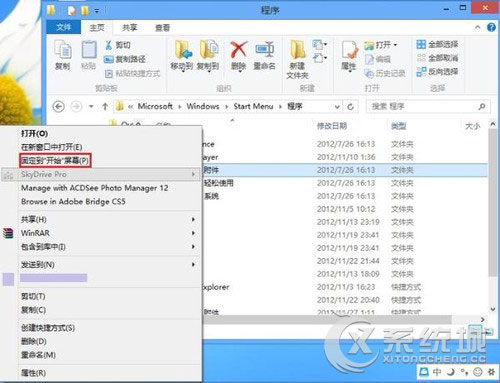
Task: Click the moon icon in IME bar
Action: [451, 372]
